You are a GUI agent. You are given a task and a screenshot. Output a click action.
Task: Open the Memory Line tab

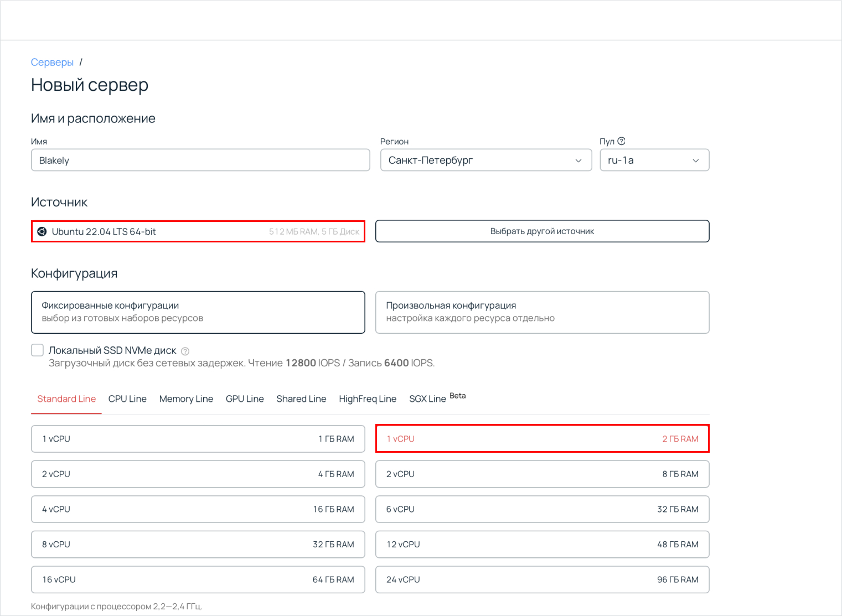(186, 399)
